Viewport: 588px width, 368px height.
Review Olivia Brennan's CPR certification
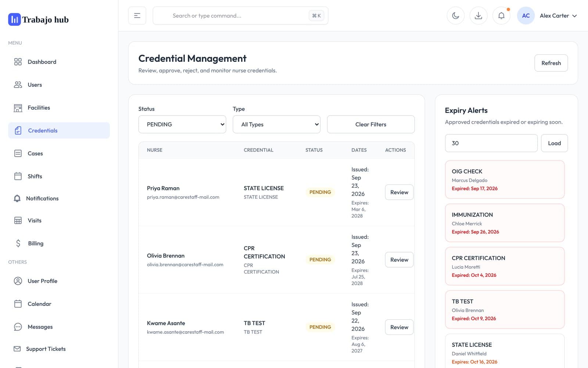[399, 260]
